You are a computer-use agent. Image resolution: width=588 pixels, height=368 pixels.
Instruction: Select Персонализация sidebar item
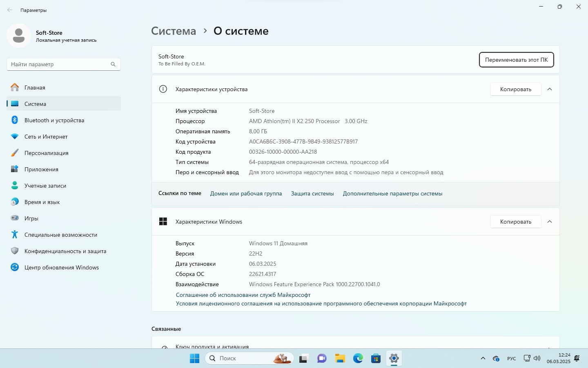pyautogui.click(x=64, y=153)
